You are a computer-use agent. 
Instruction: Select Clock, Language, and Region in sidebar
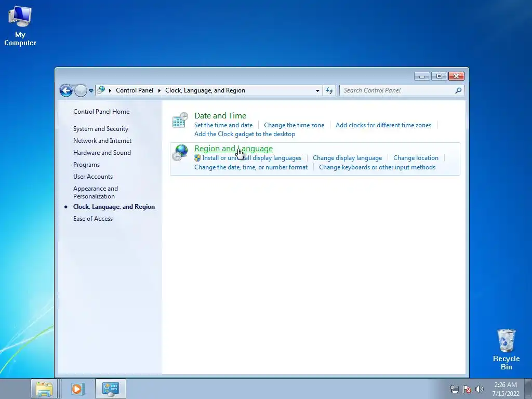[x=114, y=207]
